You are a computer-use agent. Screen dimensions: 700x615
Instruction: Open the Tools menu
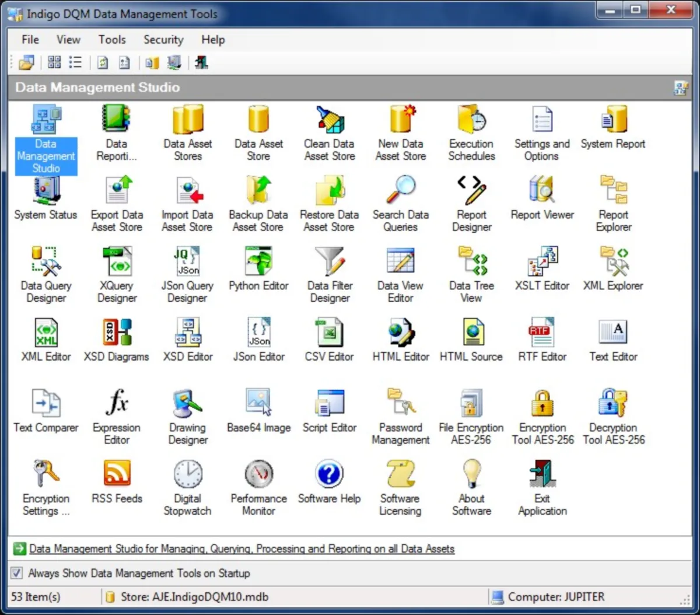(x=112, y=40)
